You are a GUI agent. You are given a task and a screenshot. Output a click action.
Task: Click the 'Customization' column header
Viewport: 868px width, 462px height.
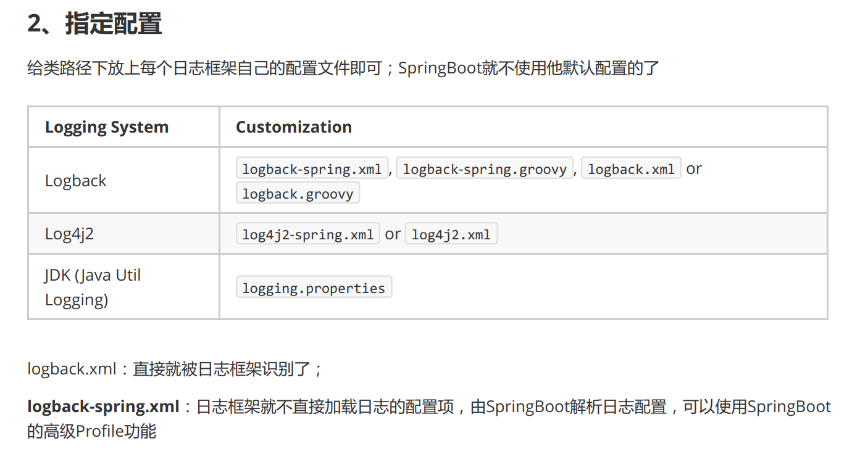click(294, 127)
